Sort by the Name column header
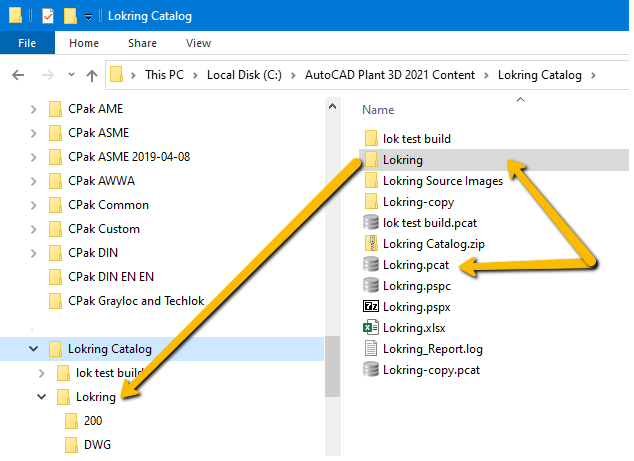 pyautogui.click(x=378, y=110)
